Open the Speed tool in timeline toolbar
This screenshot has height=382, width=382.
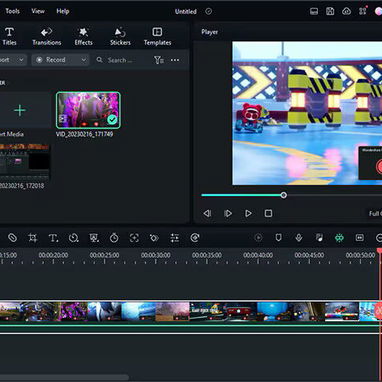73,238
